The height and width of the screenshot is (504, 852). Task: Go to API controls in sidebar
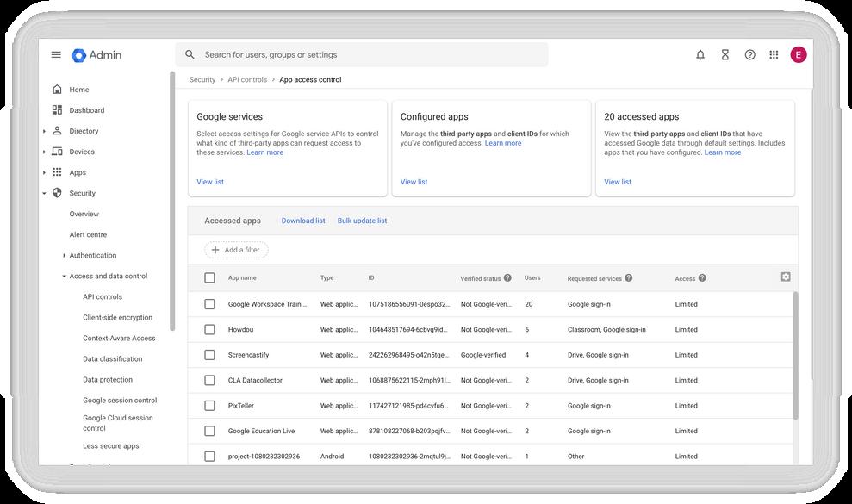coord(103,297)
